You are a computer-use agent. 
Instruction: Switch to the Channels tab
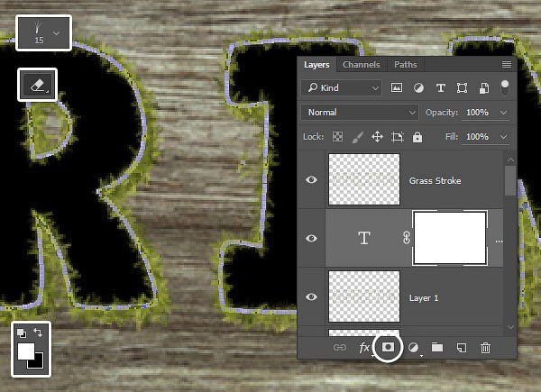[x=361, y=65]
